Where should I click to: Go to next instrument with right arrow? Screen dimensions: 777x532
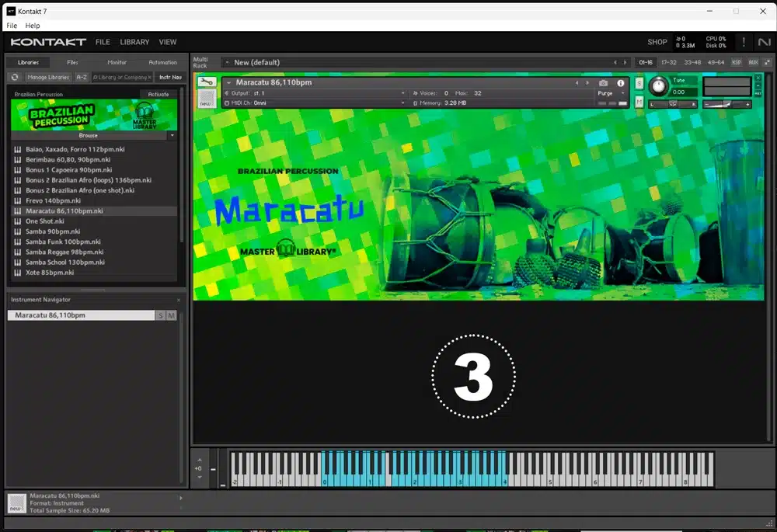pos(587,83)
